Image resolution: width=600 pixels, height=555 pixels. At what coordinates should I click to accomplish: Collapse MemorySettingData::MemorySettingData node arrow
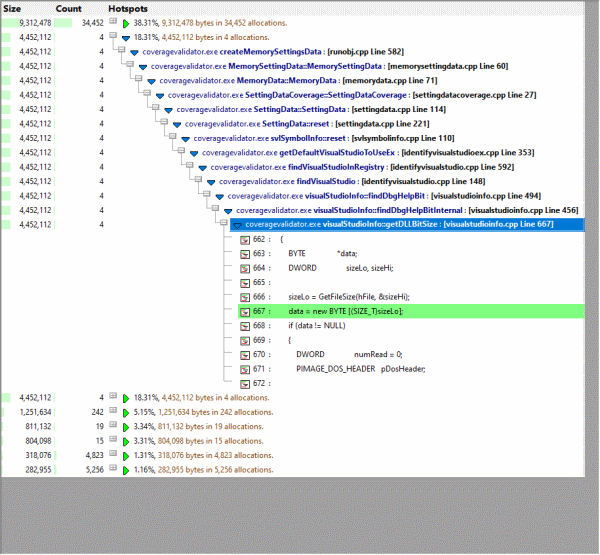(143, 67)
